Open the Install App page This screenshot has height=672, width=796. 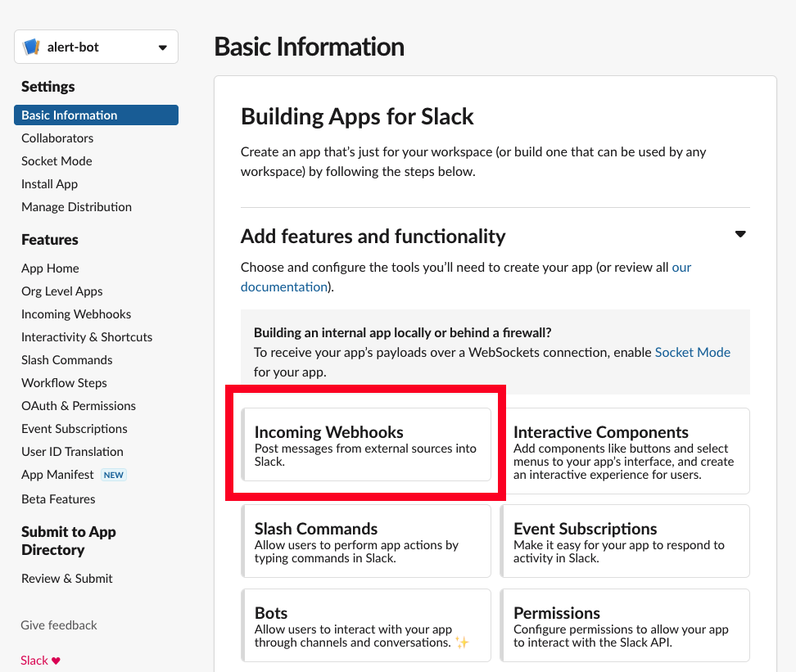49,183
